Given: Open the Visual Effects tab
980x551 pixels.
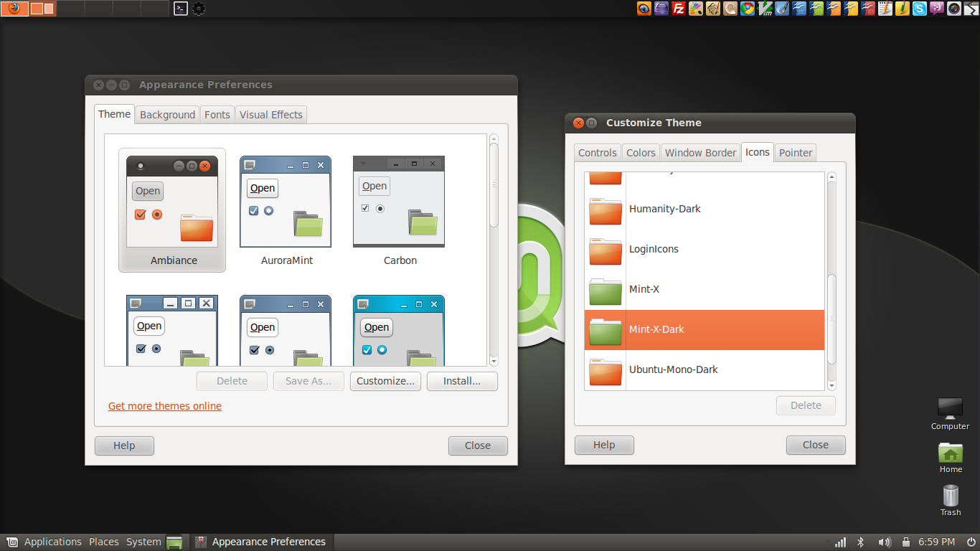Looking at the screenshot, I should (x=271, y=115).
